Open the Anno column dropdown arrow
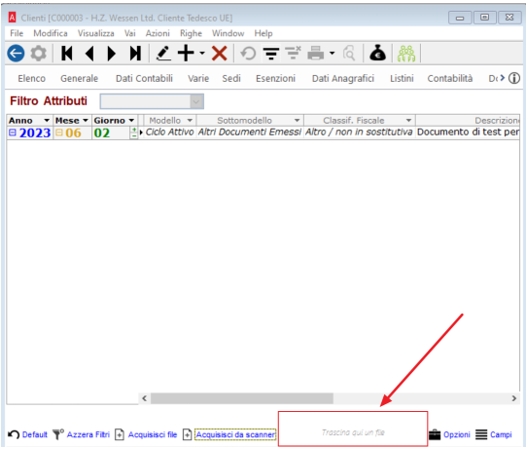The width and height of the screenshot is (528, 451). (x=47, y=121)
